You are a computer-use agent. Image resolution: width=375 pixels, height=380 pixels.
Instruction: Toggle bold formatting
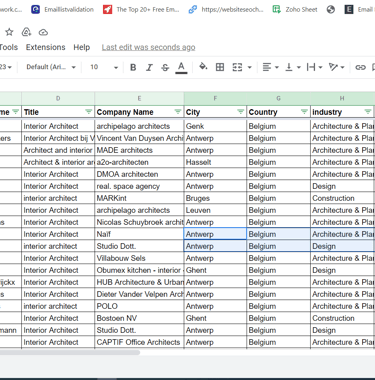(133, 67)
